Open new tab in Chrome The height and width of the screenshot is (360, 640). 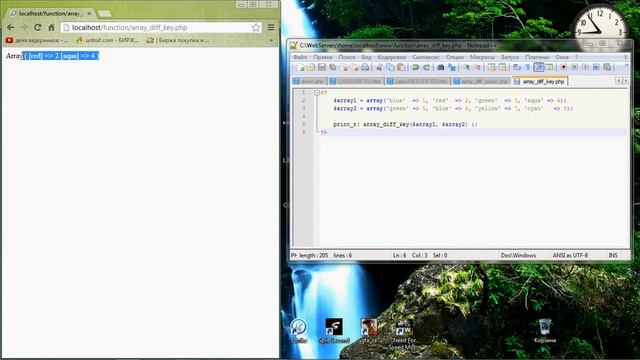[x=104, y=13]
